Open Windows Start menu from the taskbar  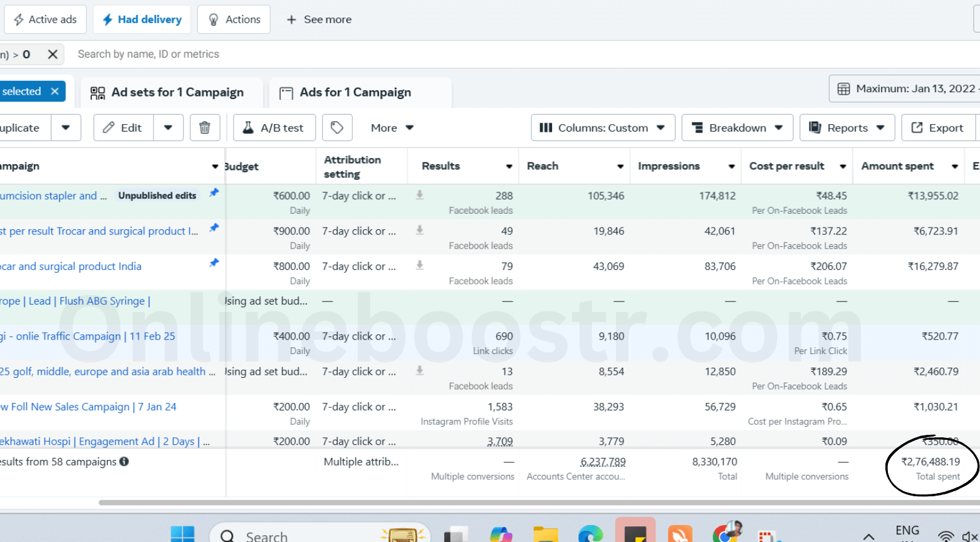(x=182, y=534)
